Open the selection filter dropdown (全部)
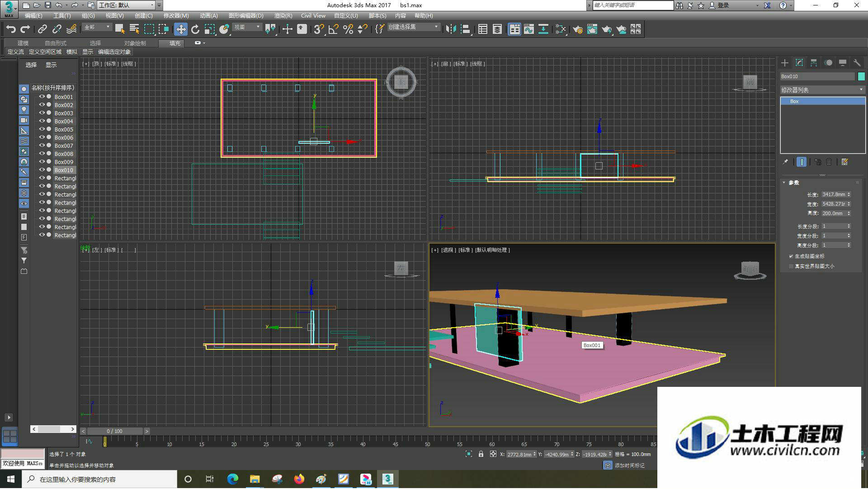868x489 pixels. (x=97, y=27)
